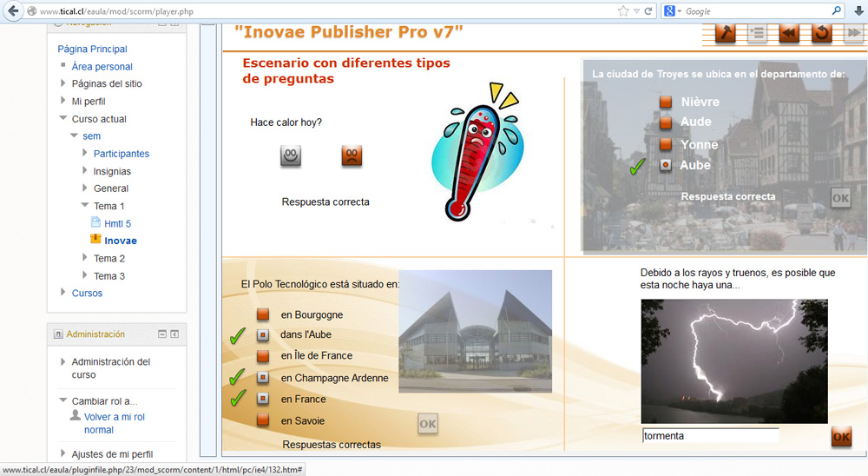This screenshot has width=868, height=476.
Task: Click the happy smiley face answer
Action: [x=291, y=155]
